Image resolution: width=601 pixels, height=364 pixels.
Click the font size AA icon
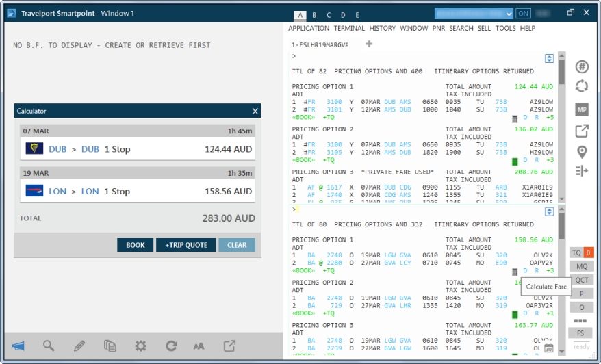click(x=199, y=346)
